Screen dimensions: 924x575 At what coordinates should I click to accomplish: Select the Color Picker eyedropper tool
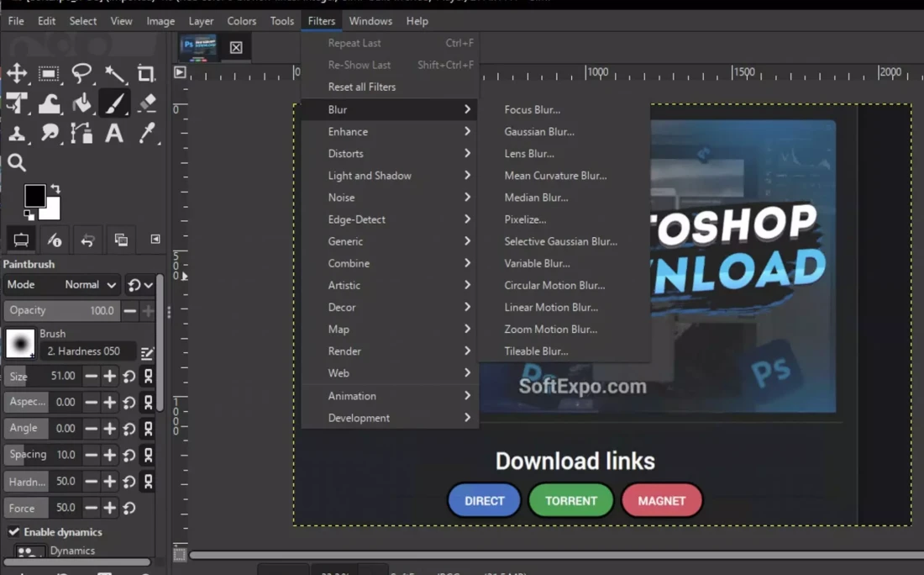coord(147,133)
